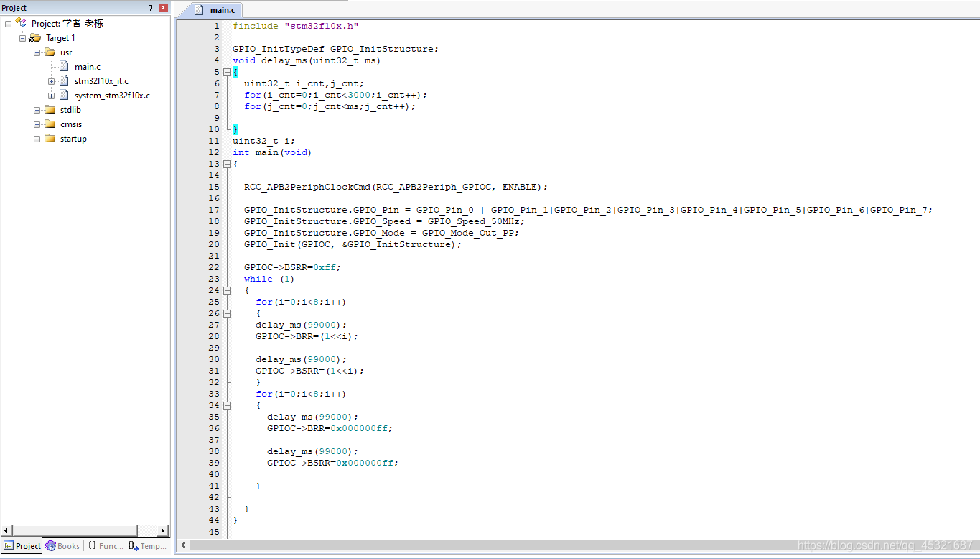Click the for loop with j_cnt<ms
The image size is (980, 559).
330,106
